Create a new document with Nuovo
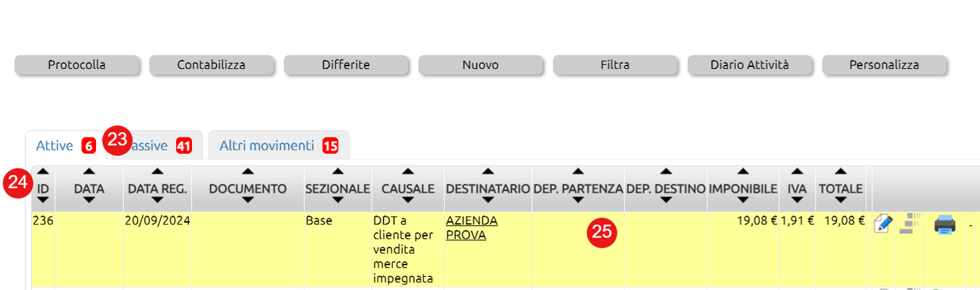Viewport: 980px width, 290px height. point(481,65)
